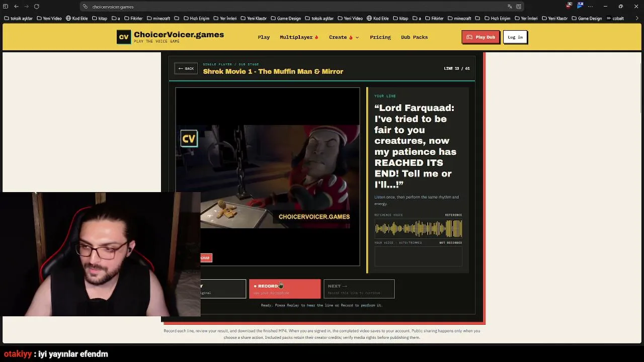The height and width of the screenshot is (362, 644).
Task: Open the Pricing page
Action: pyautogui.click(x=380, y=37)
